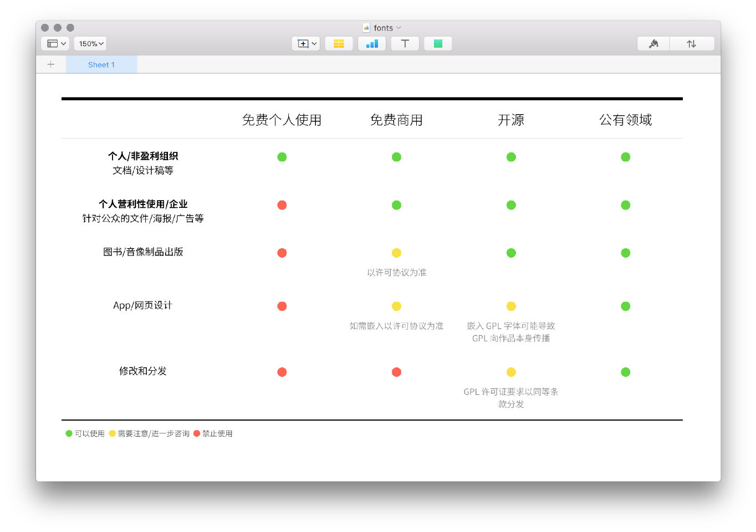Click the fonts document icon in title bar
The height and width of the screenshot is (532, 756).
click(x=366, y=28)
